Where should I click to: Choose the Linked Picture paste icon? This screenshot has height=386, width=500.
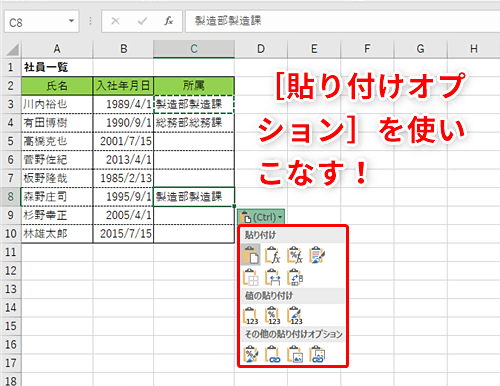pyautogui.click(x=317, y=354)
